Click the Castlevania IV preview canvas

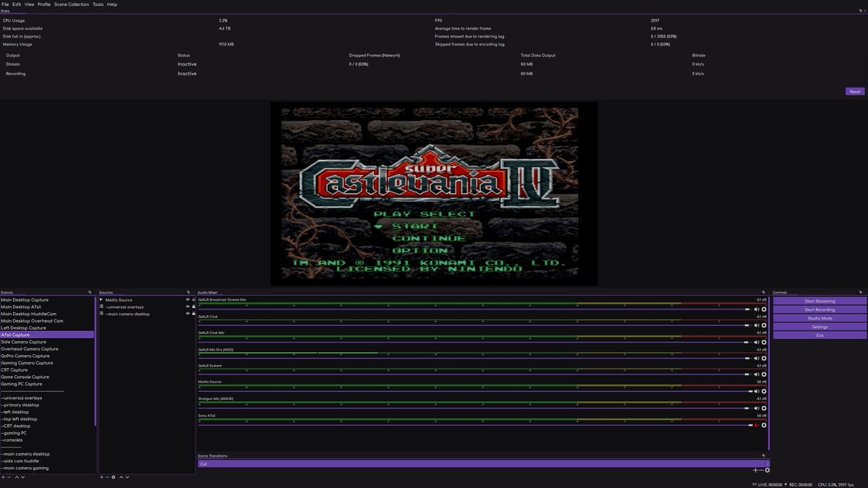[x=434, y=193]
